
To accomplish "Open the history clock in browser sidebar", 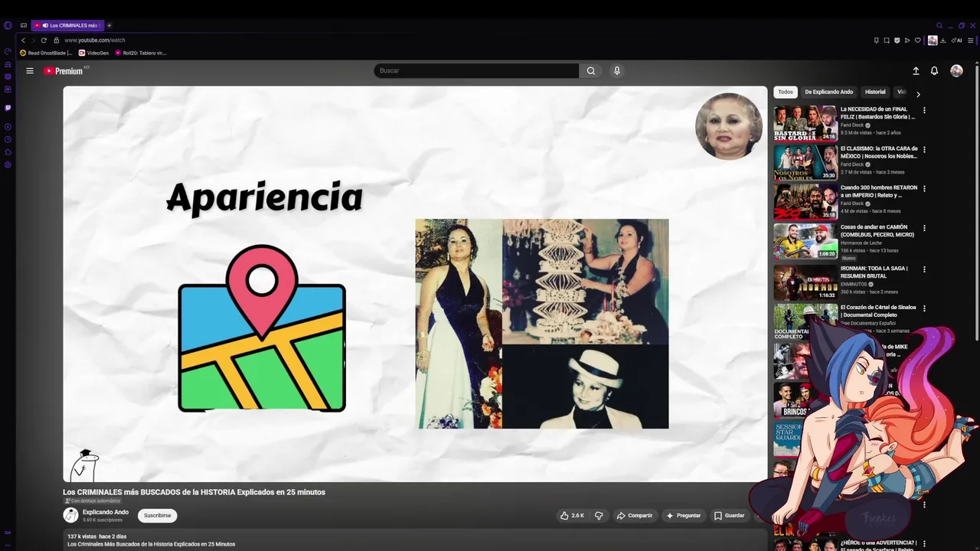I will click(x=8, y=139).
